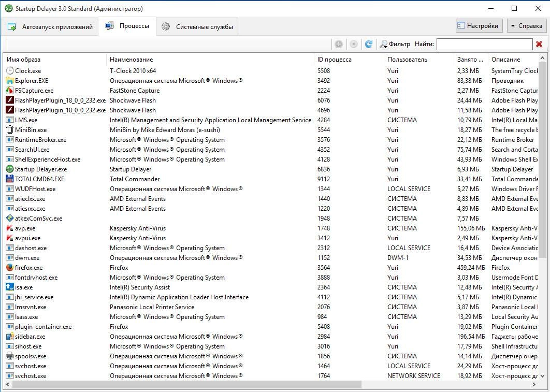This screenshot has height=392, width=550.
Task: Click flash icon for PID 4696 row
Action: click(10, 110)
